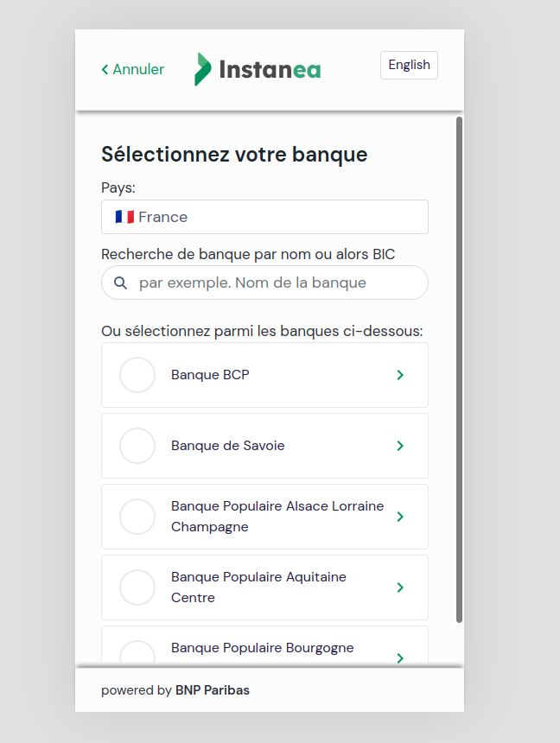Click Banque Populaire Aquitaine Centre logo circle
The width and height of the screenshot is (560, 743).
[137, 587]
